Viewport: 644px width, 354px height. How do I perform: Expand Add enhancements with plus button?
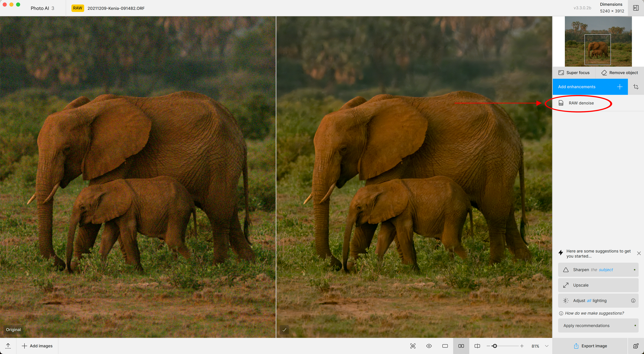[x=620, y=87]
